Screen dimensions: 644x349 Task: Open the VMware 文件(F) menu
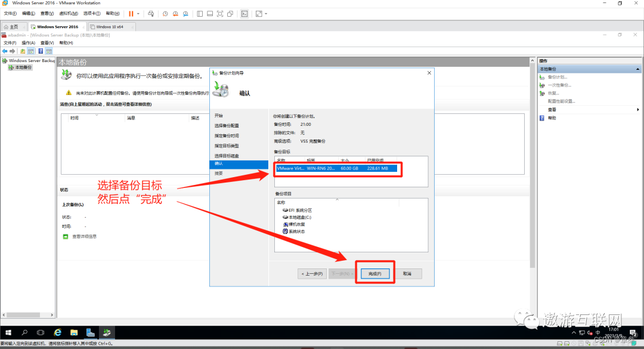coord(10,14)
